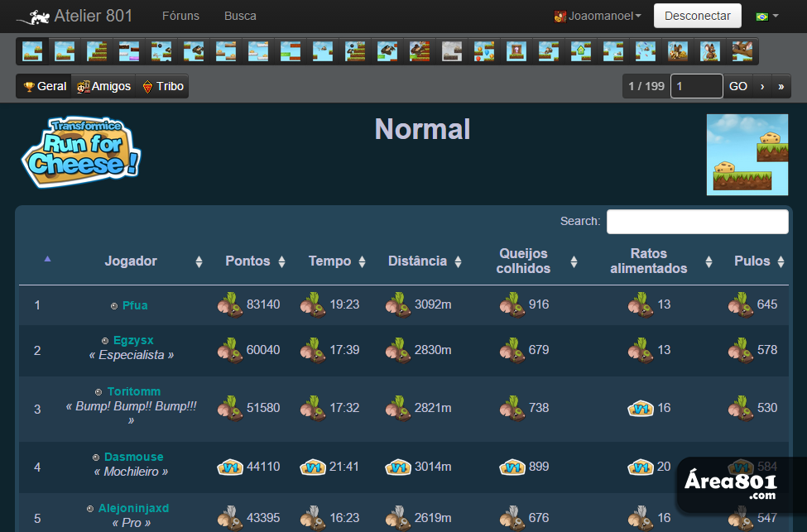Screen dimensions: 807x532
Task: Open the Joaomanoel user dropdown
Action: click(x=598, y=16)
